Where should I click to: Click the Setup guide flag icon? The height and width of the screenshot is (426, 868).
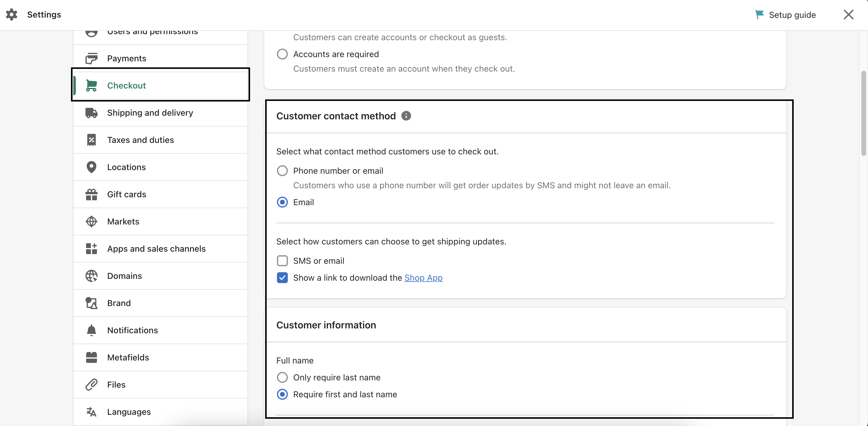point(759,15)
